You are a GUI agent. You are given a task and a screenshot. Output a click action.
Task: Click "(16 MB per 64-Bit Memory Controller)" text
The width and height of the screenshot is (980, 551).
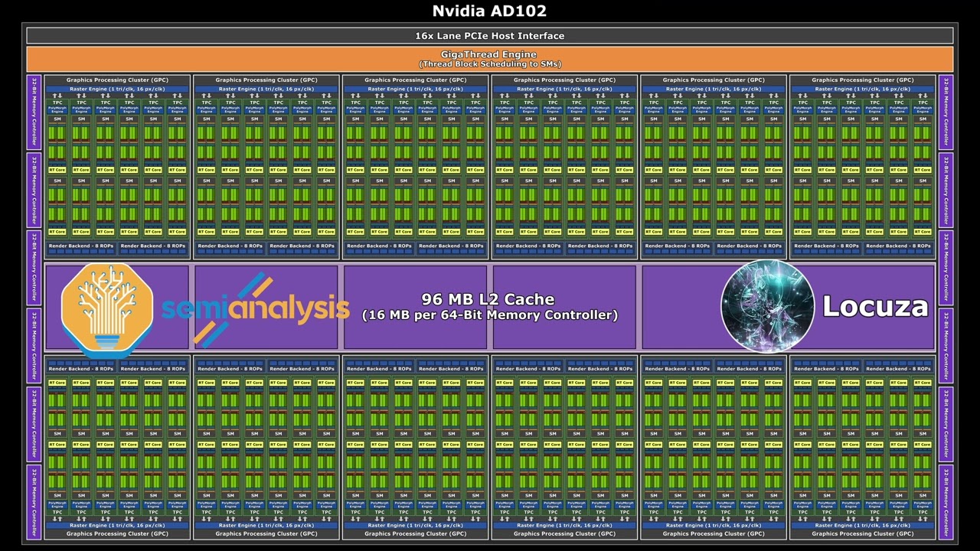pos(489,315)
